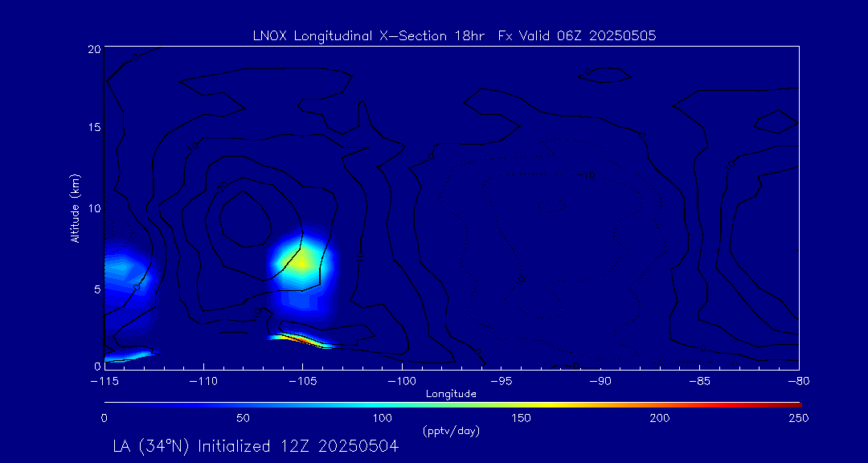This screenshot has height=463, width=868.
Task: Pick the yellow section of the colorbar
Action: tap(548, 405)
